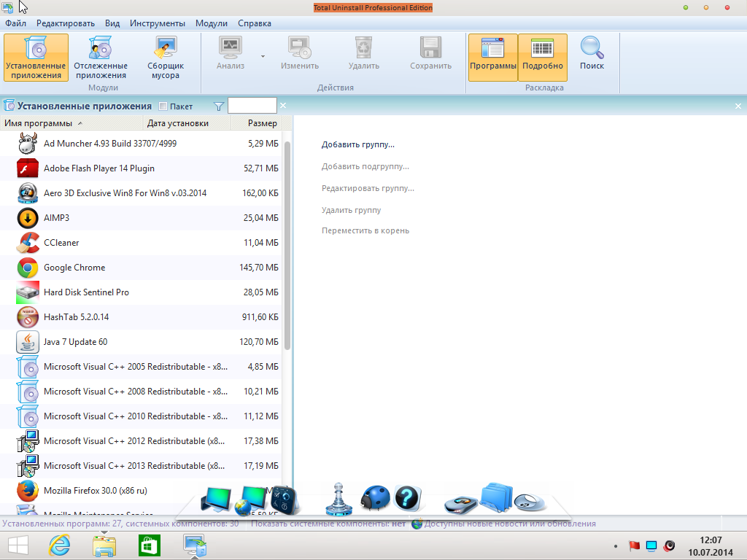The height and width of the screenshot is (560, 747).
Task: Clear the filter with the X button
Action: pyautogui.click(x=283, y=105)
